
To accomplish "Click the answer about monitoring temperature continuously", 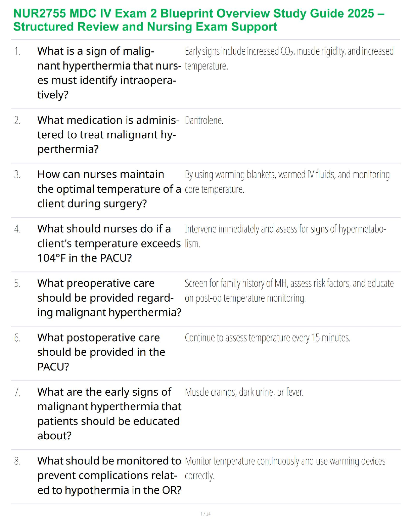I will coord(285,468).
